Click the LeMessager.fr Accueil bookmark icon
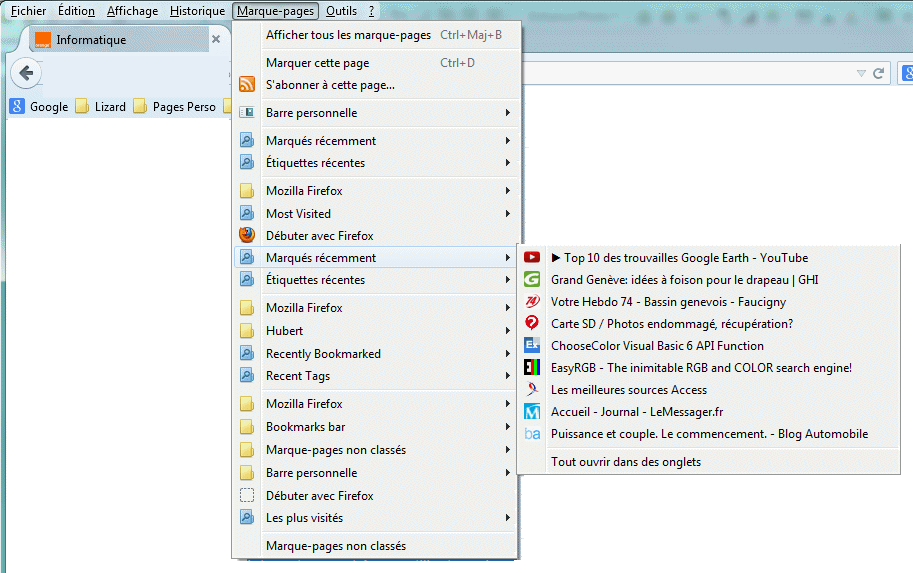 [532, 412]
